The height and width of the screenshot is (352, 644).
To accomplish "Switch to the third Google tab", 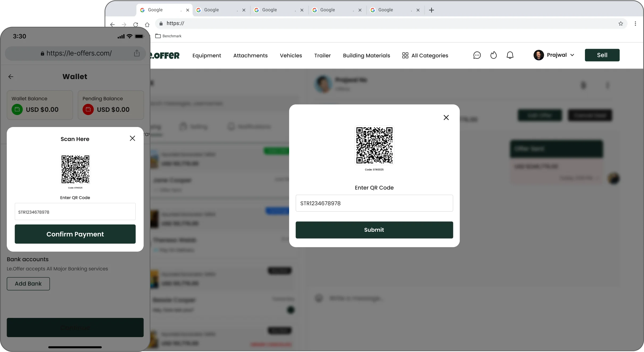I will click(279, 10).
